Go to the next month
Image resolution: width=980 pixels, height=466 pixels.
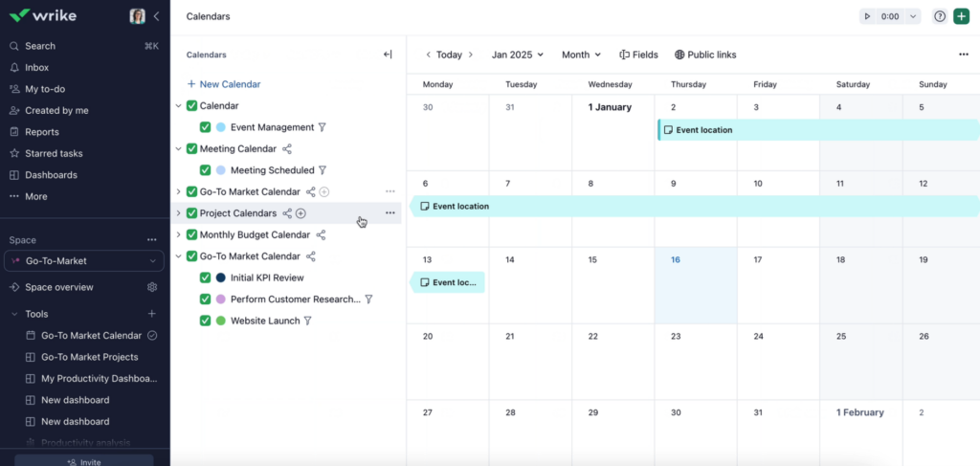tap(471, 55)
